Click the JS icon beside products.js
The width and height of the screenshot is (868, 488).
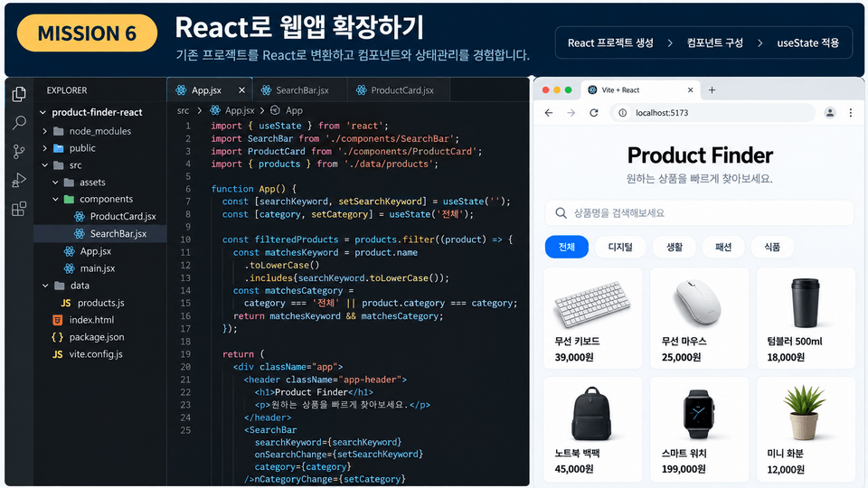click(x=66, y=303)
